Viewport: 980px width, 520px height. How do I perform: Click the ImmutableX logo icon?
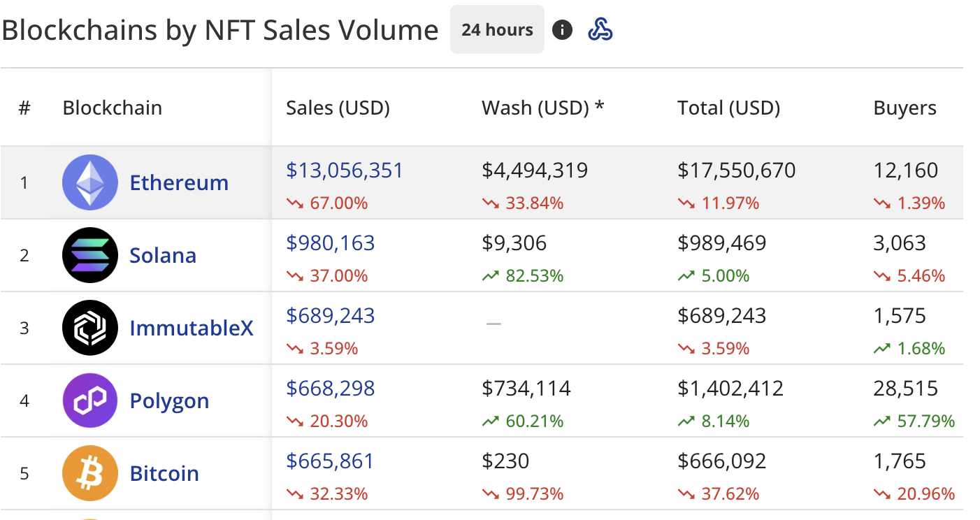[x=90, y=328]
